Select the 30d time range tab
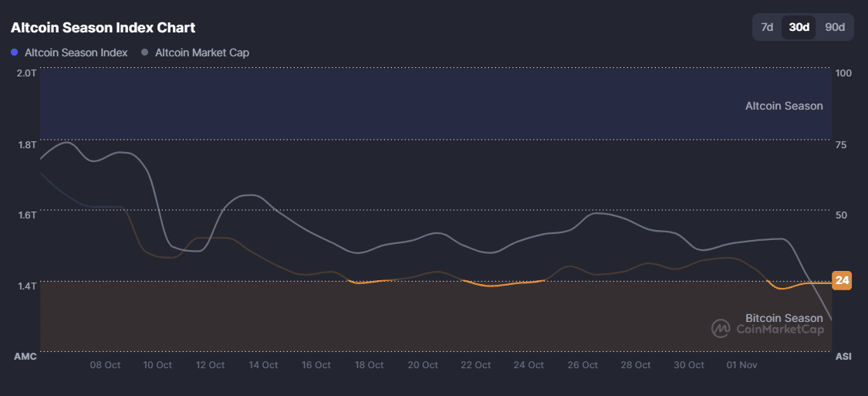This screenshot has height=396, width=868. (799, 27)
